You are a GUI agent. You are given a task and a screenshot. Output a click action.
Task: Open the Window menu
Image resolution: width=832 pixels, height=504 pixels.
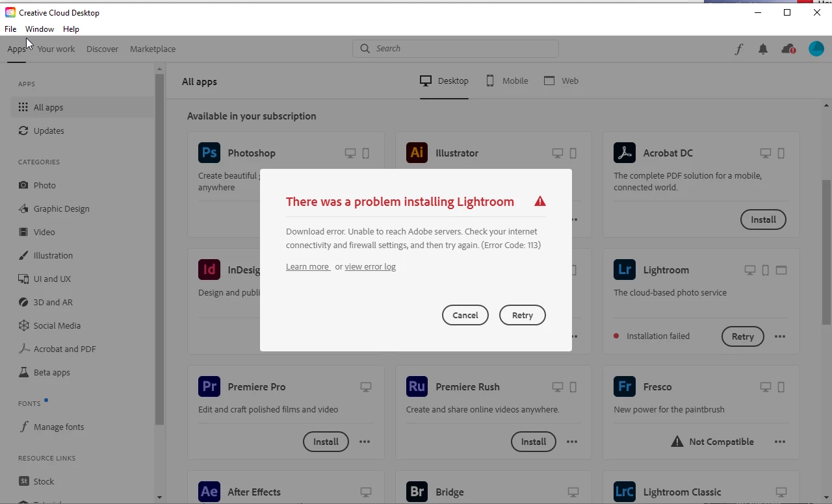tap(40, 29)
